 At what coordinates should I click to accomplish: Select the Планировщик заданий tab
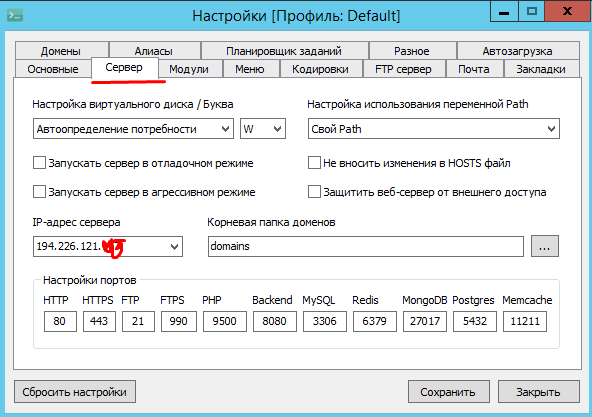click(284, 51)
